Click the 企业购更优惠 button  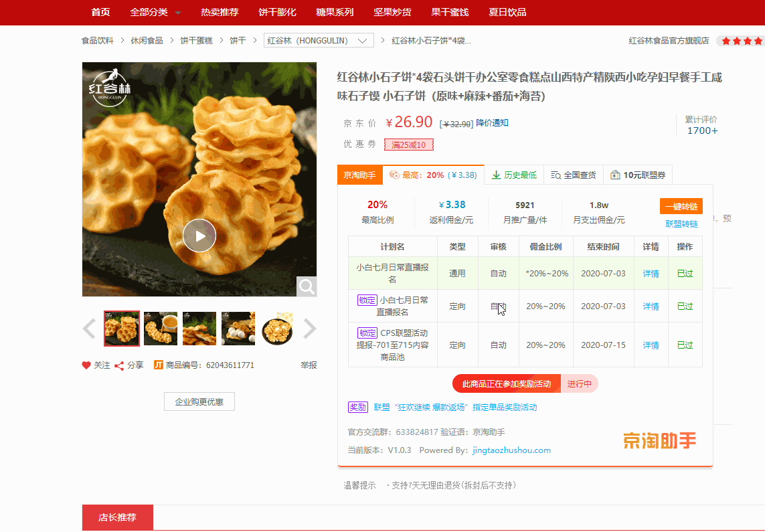click(199, 402)
